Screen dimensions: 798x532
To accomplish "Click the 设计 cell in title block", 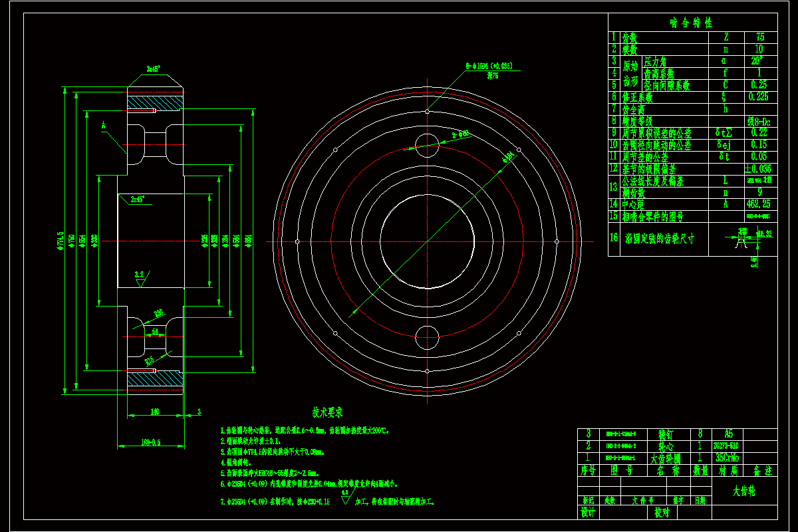I will [x=587, y=513].
